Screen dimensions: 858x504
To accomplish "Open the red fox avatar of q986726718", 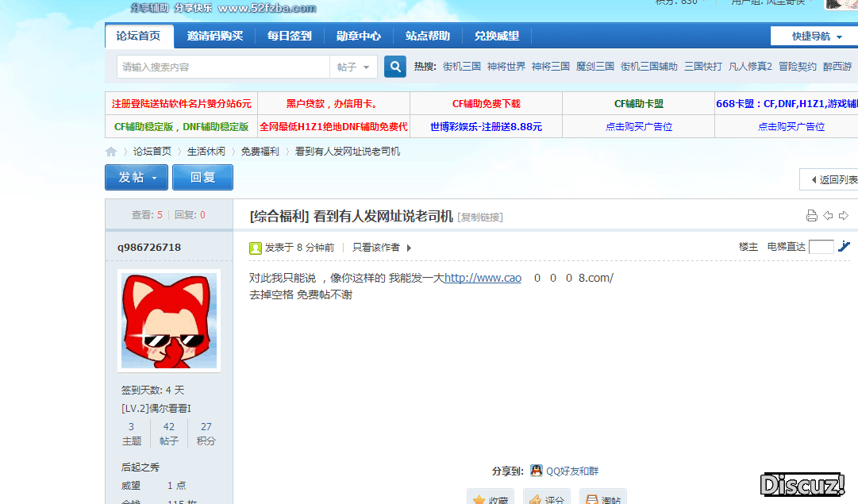I will tap(169, 321).
